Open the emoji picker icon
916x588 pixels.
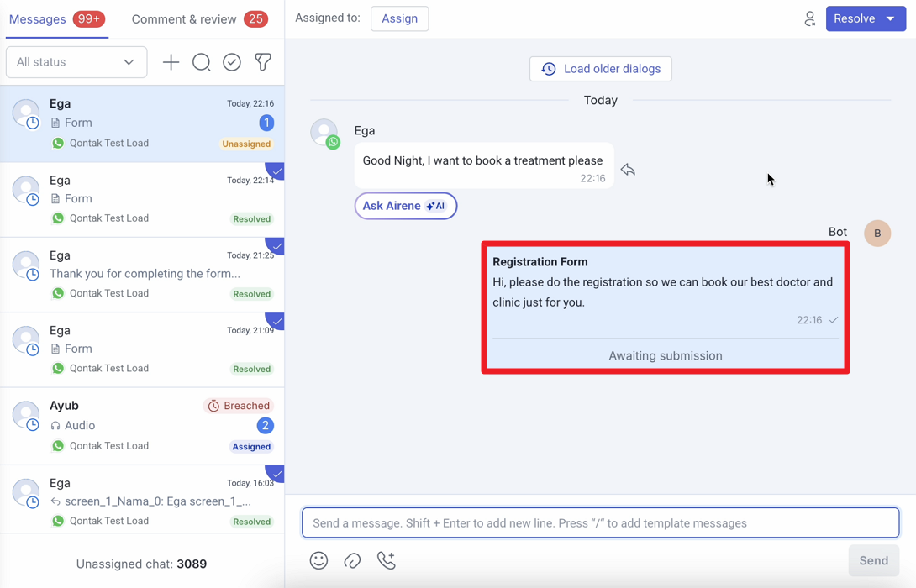318,560
